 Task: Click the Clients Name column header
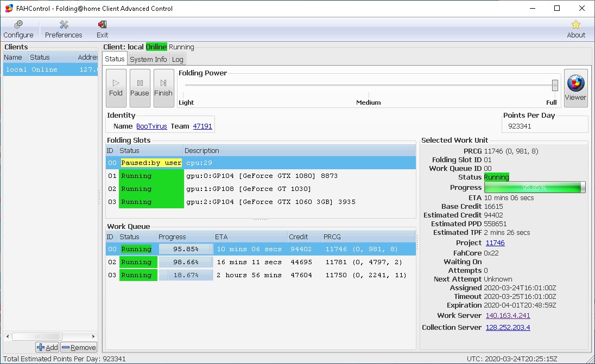pos(15,58)
